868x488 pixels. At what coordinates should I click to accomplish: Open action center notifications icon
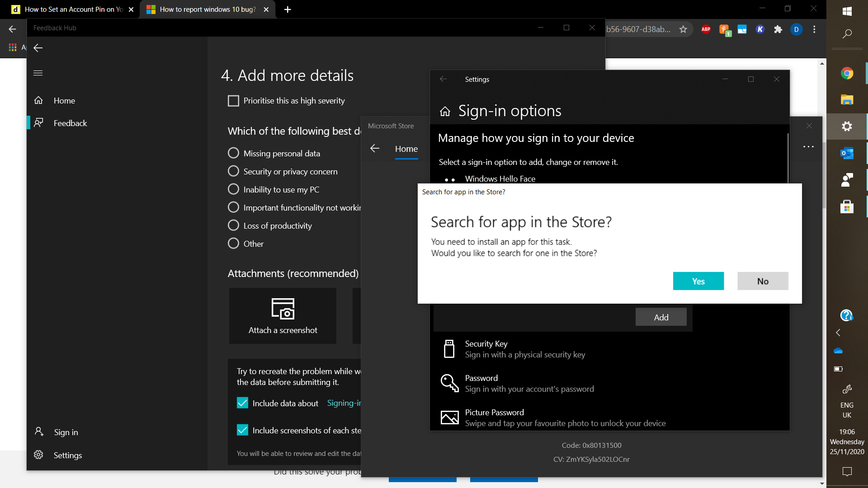(x=847, y=472)
